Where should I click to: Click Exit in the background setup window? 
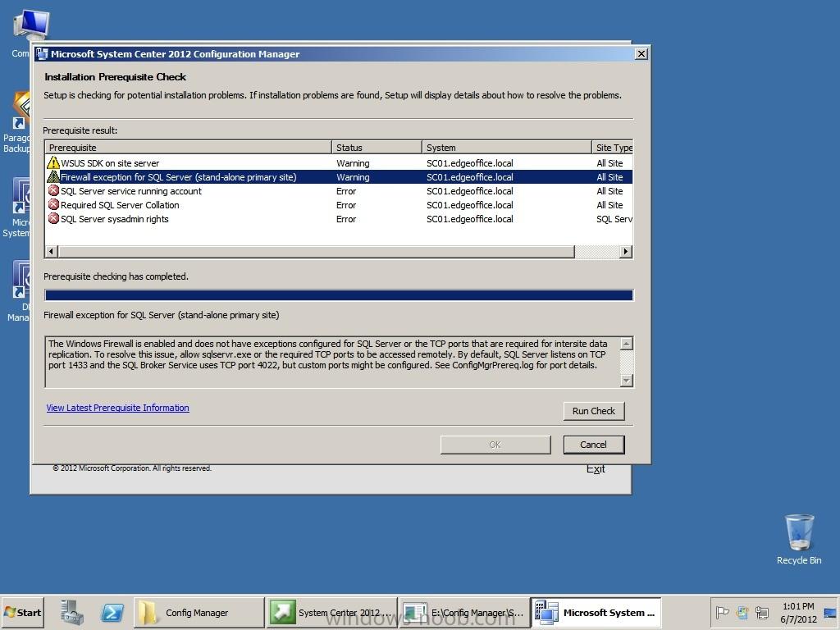click(596, 469)
